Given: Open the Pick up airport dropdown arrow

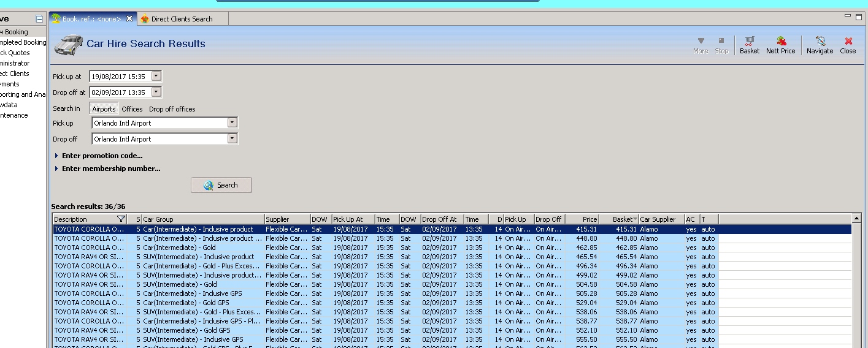Looking at the screenshot, I should click(232, 123).
